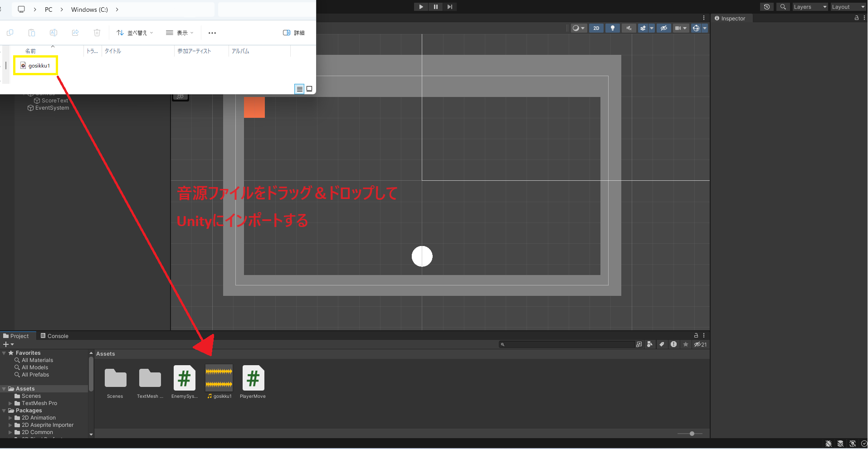This screenshot has width=868, height=449.
Task: Select the Inspector tab
Action: click(x=731, y=19)
